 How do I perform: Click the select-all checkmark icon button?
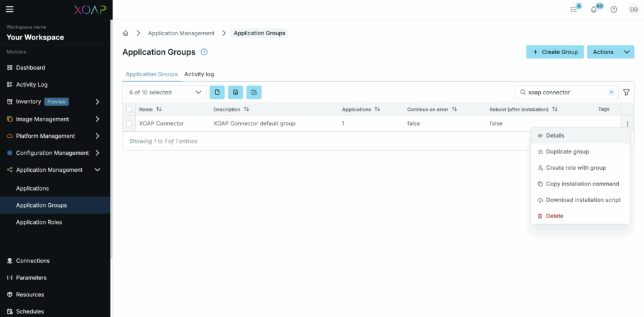(x=254, y=92)
